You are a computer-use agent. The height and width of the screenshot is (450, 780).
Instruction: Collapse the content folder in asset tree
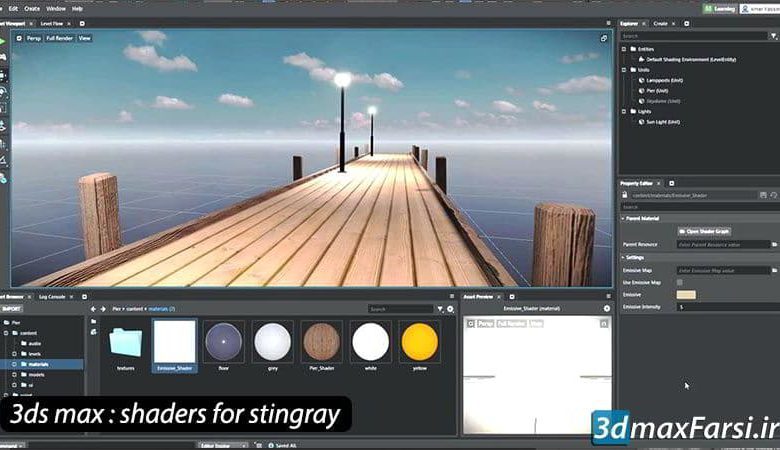(x=6, y=333)
